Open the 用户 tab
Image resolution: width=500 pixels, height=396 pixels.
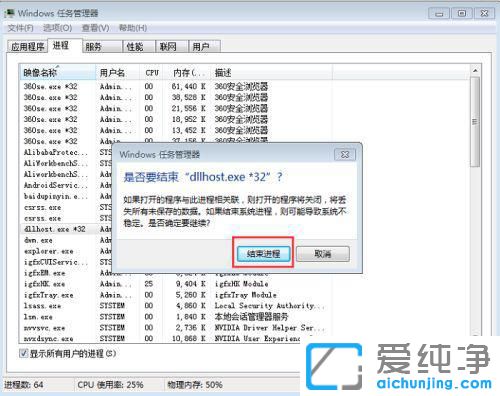204,47
